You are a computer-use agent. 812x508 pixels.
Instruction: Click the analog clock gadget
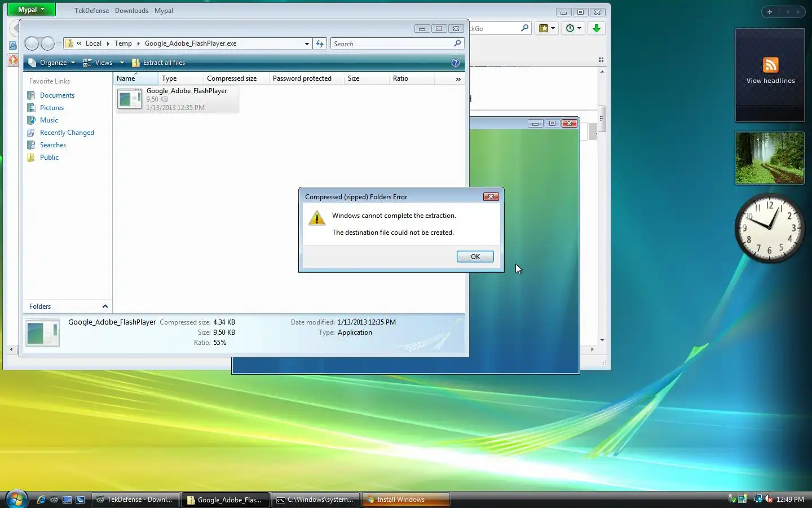(x=769, y=228)
